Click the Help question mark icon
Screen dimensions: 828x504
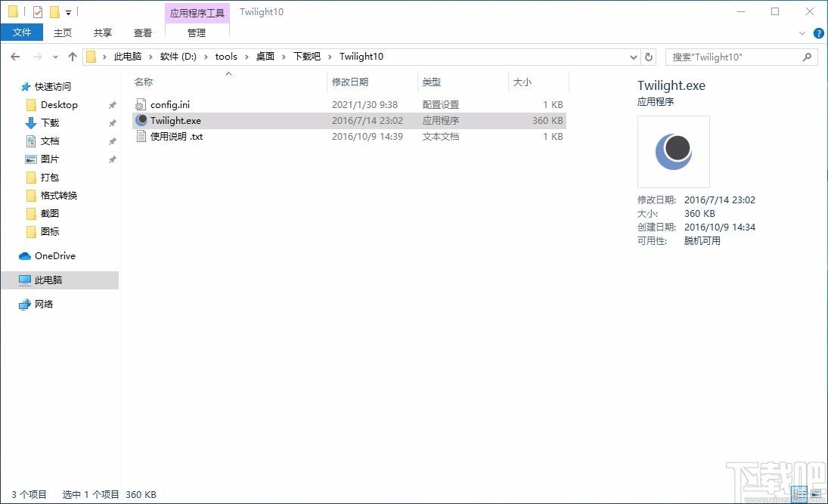click(819, 32)
